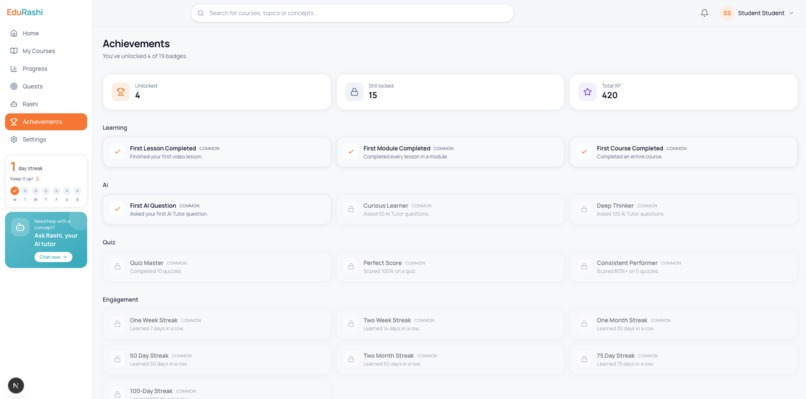The image size is (806, 399).
Task: Click the Quiz Master lock icon
Action: pos(118,267)
